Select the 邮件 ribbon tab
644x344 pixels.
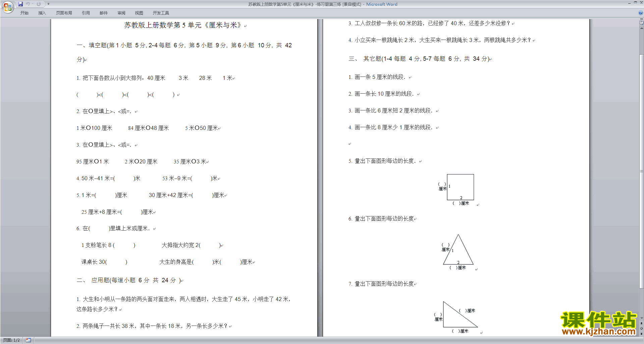pyautogui.click(x=104, y=13)
